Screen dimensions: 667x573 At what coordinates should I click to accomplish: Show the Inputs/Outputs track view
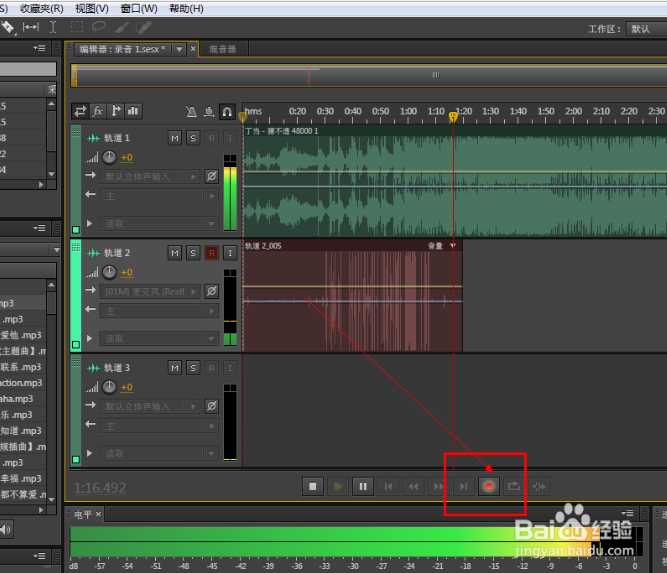coord(80,111)
